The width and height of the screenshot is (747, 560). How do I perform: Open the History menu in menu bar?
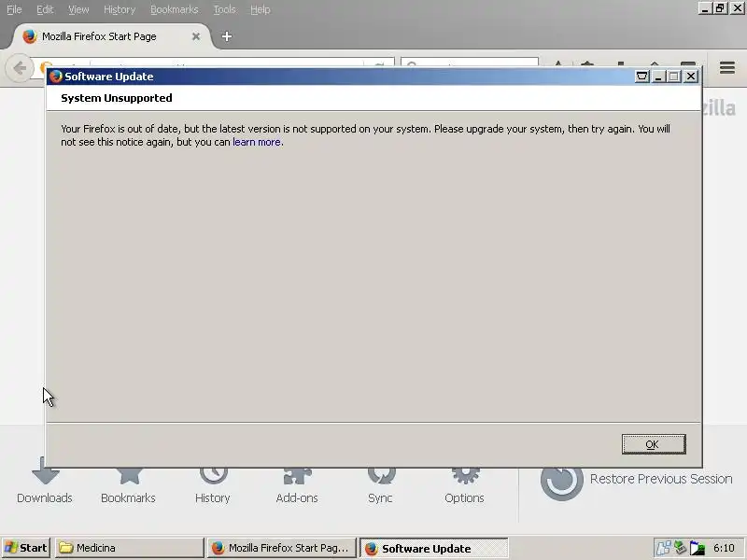tap(120, 9)
